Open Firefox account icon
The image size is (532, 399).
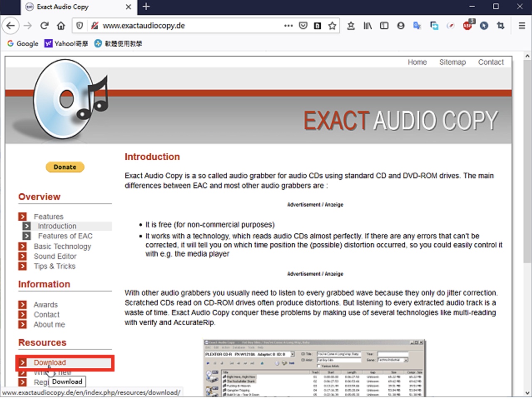(401, 26)
